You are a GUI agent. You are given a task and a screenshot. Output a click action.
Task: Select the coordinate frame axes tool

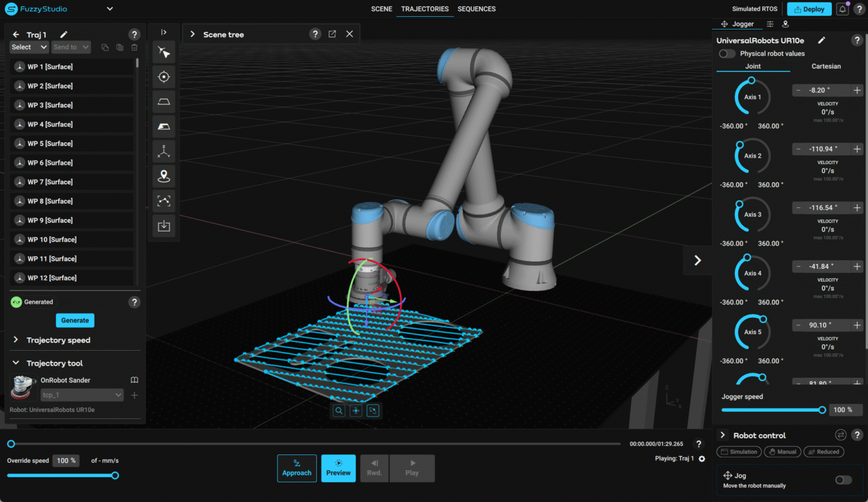coord(163,150)
